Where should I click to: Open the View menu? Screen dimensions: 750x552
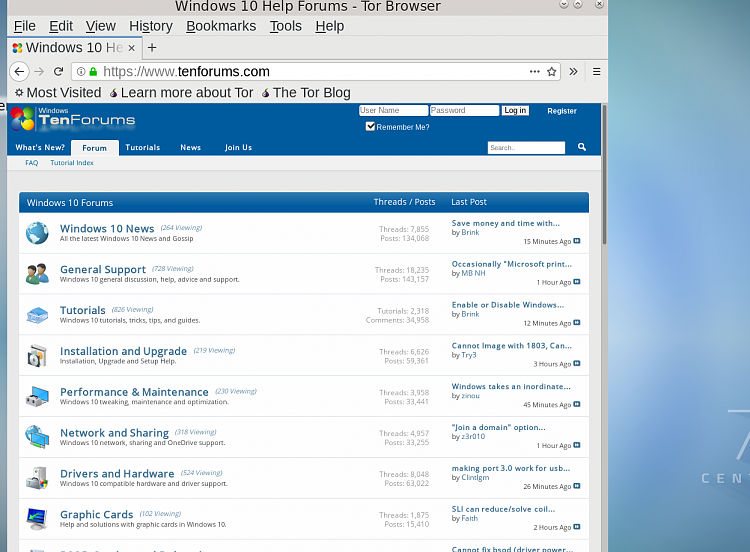pos(100,26)
